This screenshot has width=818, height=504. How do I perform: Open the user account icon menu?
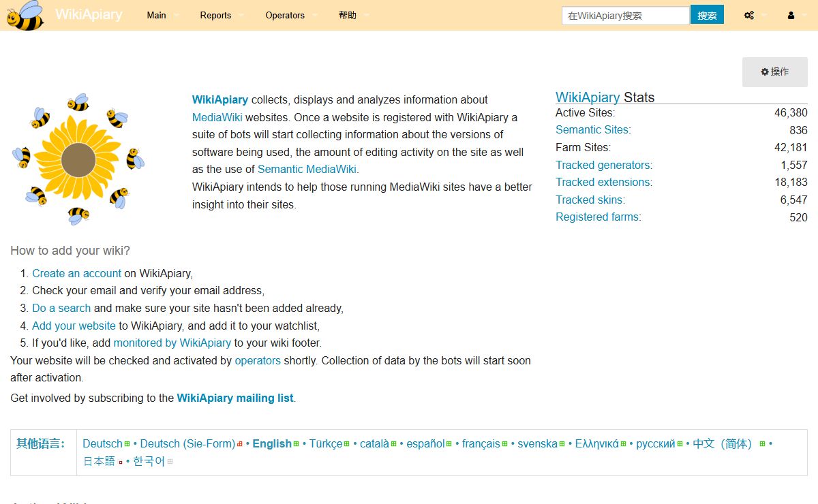tap(791, 15)
